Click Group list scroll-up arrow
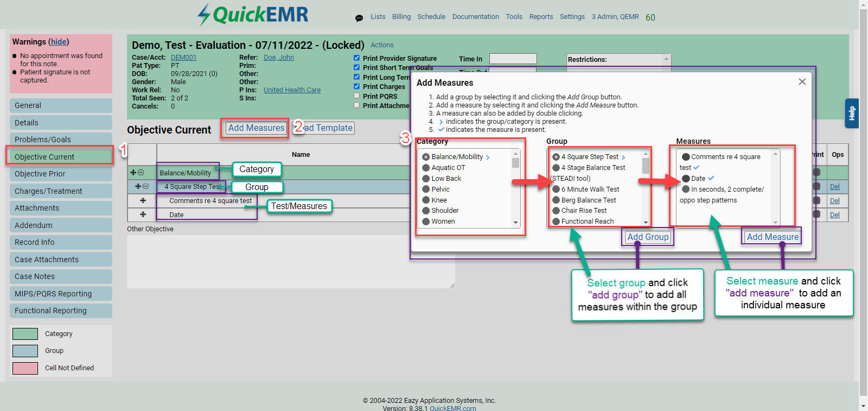Viewport: 868px width, 411px height. (646, 154)
